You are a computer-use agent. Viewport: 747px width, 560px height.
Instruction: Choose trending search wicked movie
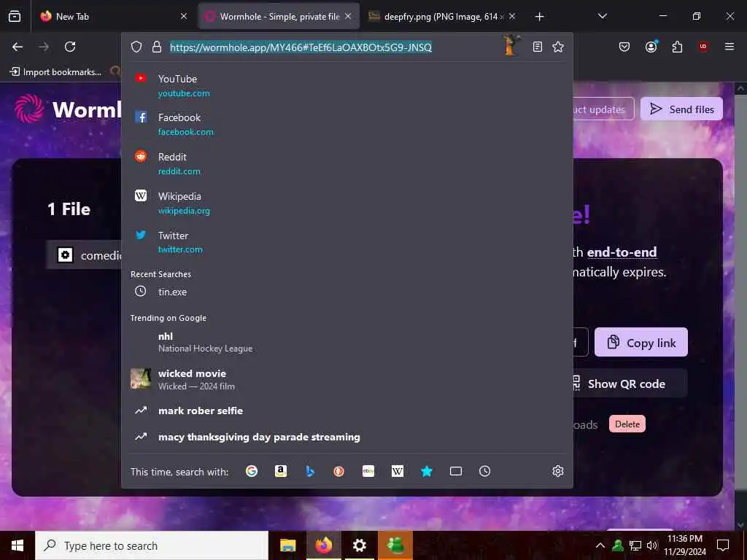coord(347,379)
